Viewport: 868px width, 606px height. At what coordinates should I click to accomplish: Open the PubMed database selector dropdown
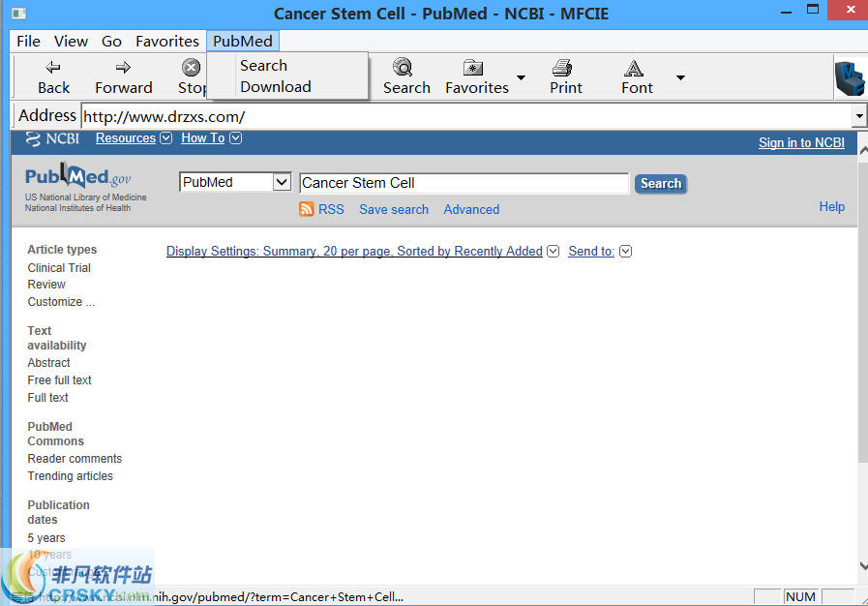(x=282, y=181)
